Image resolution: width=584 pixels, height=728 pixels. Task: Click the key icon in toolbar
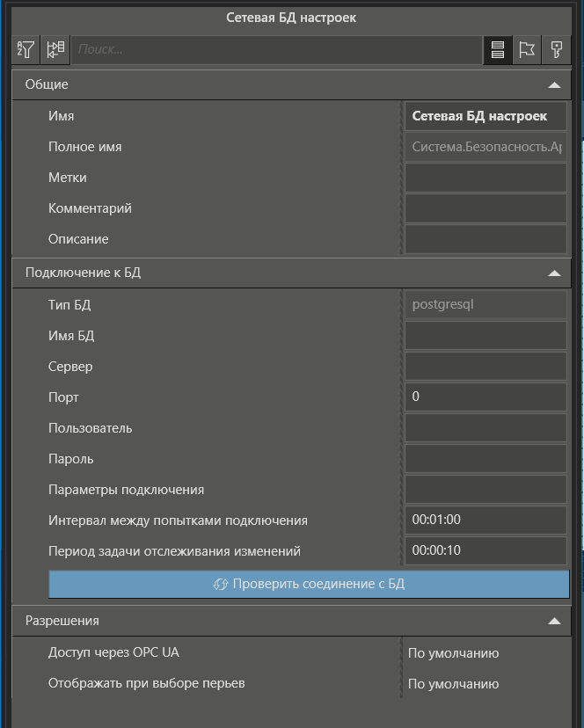click(x=558, y=49)
